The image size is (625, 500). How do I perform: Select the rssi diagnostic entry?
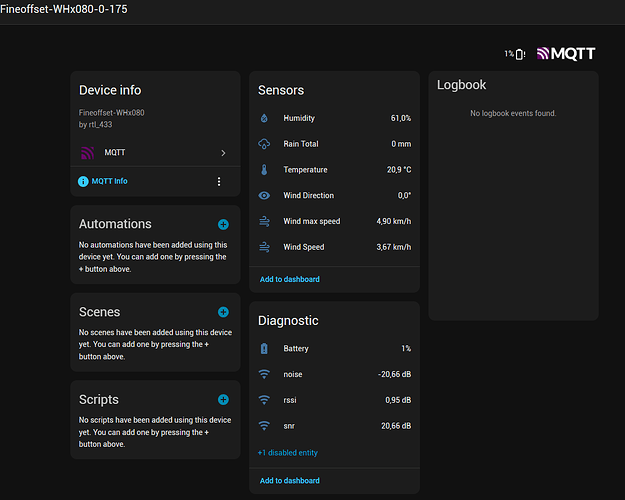click(334, 400)
